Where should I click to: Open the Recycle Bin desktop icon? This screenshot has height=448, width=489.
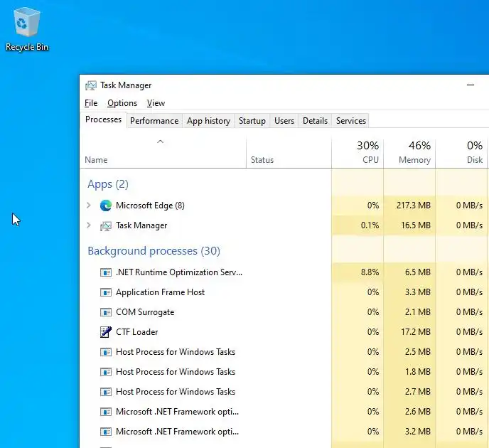pyautogui.click(x=27, y=30)
